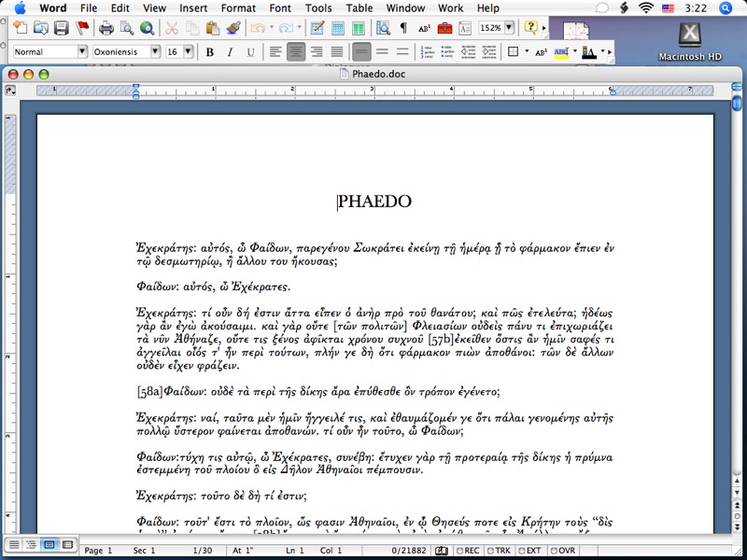Toggle Italic formatting
This screenshot has width=747, height=560.
[230, 52]
